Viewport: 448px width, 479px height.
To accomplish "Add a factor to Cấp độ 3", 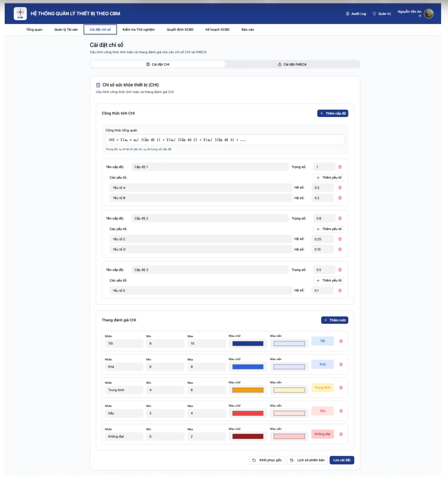I will coord(329,281).
